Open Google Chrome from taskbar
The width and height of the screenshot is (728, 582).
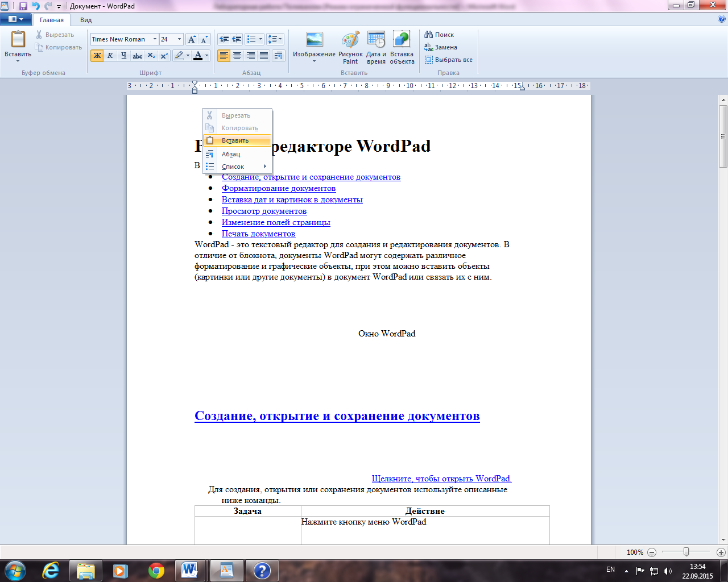(x=156, y=571)
